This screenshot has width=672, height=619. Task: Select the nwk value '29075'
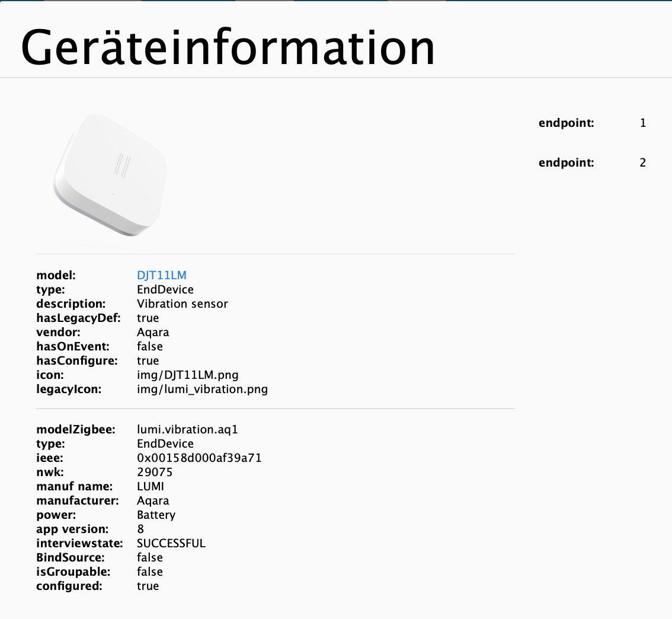click(155, 472)
